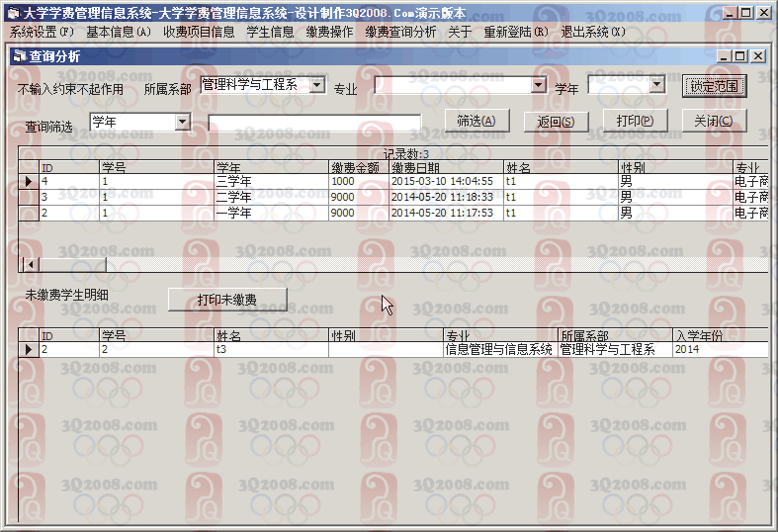Click the 打印未缴费 button
Image resolution: width=778 pixels, height=532 pixels.
227,300
